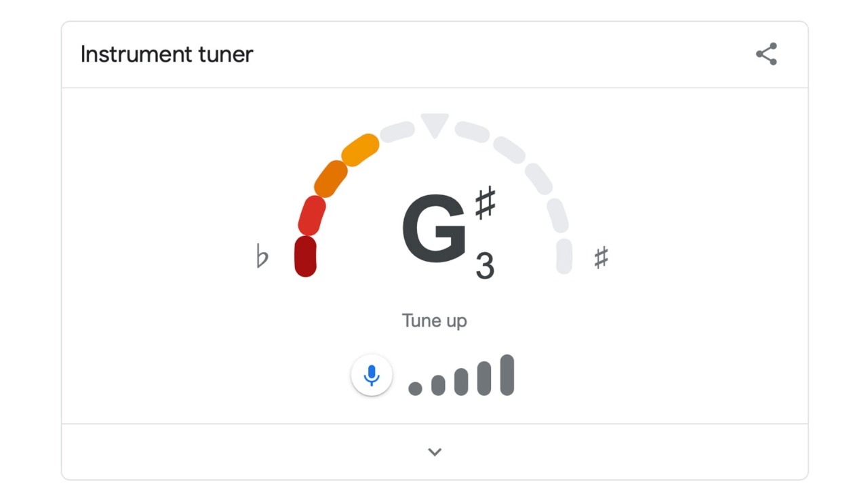Click the large G note letter
This screenshot has width=868, height=488.
point(434,228)
